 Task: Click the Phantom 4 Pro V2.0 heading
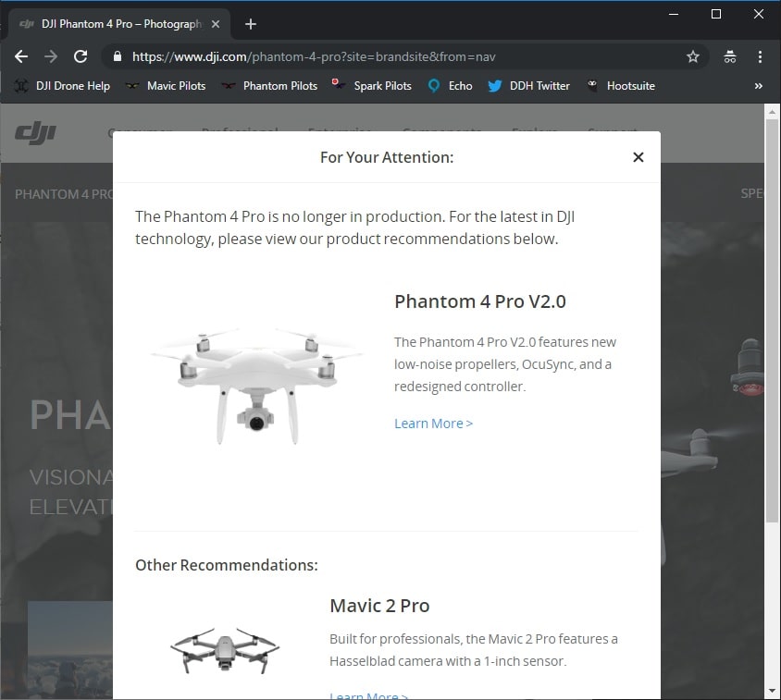(x=480, y=301)
